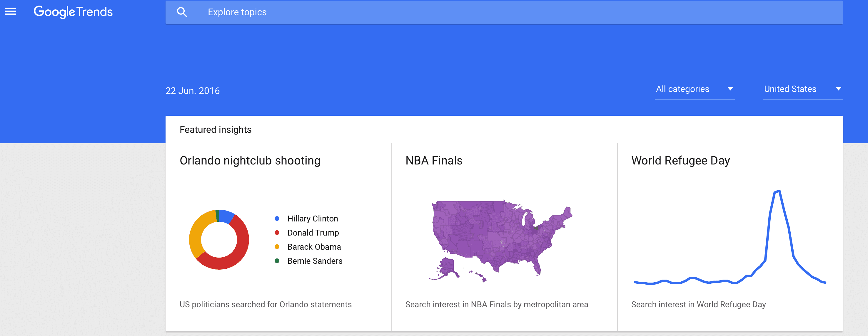
Task: Open Orlando nightclub shooting insight title
Action: 250,161
